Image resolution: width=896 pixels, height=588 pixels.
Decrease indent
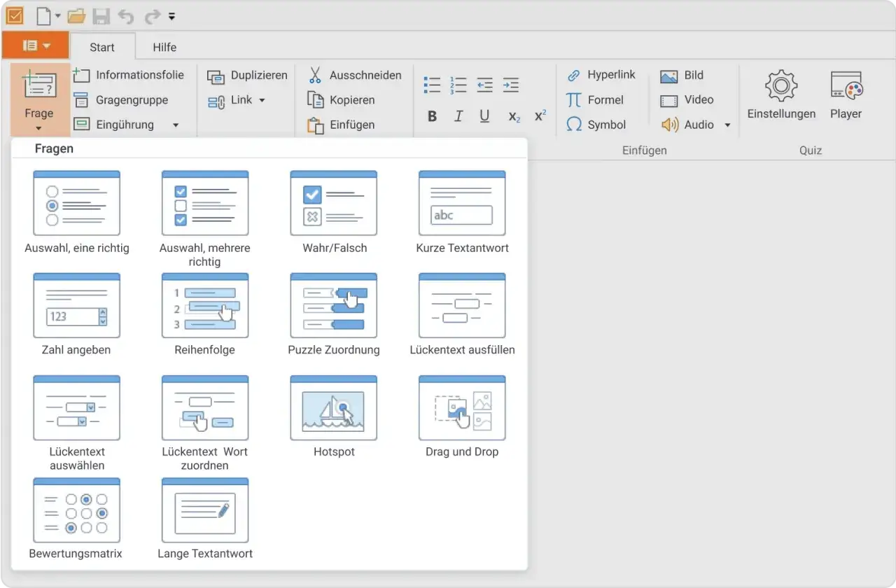(484, 85)
